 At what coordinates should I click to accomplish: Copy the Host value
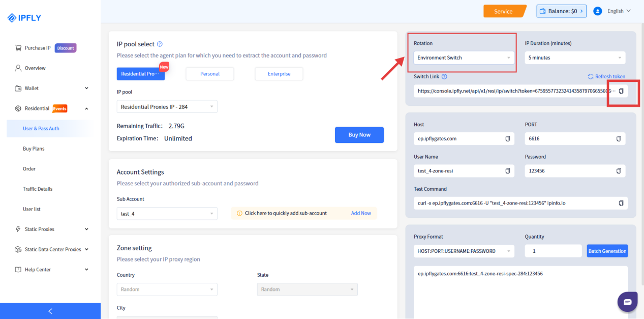tap(507, 139)
